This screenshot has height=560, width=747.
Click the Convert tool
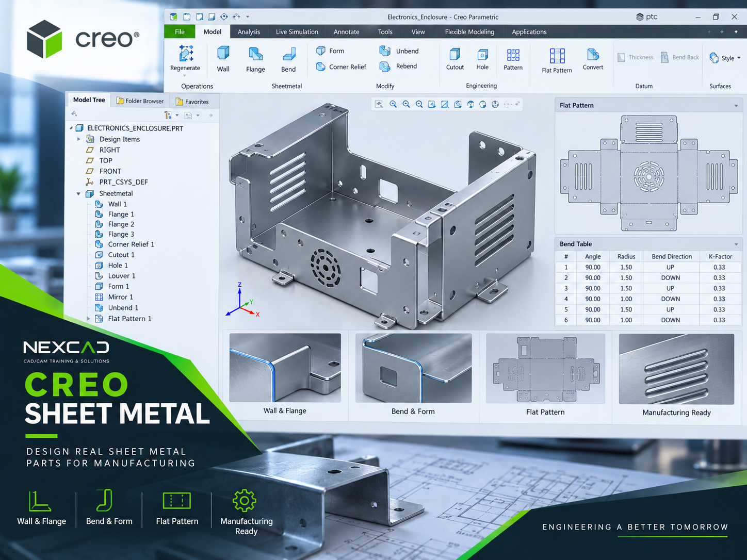tap(593, 59)
